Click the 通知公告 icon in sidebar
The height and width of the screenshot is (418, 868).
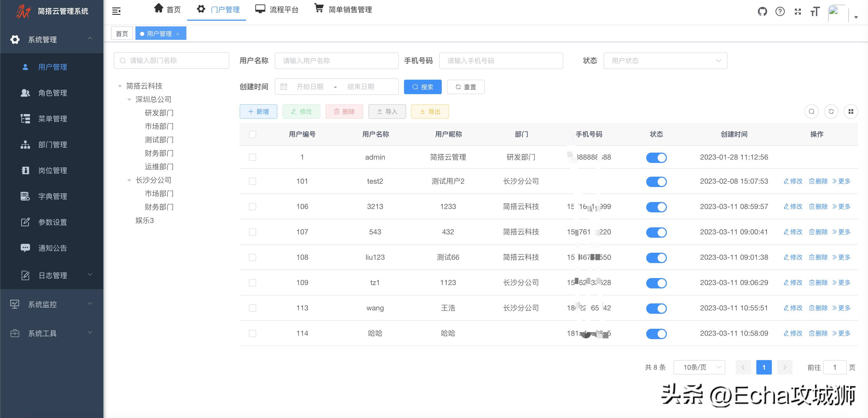pos(25,248)
